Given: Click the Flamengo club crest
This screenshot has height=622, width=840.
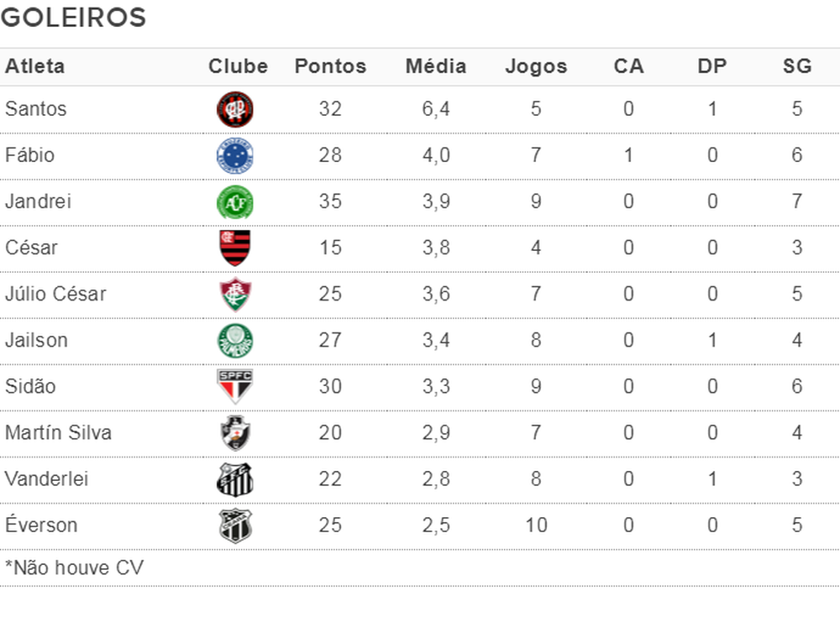Looking at the screenshot, I should point(235,248).
